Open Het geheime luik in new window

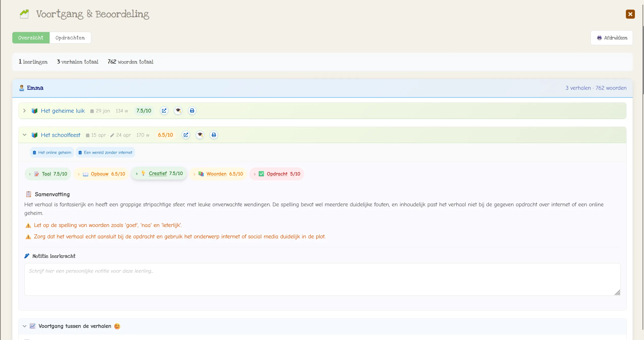click(164, 111)
